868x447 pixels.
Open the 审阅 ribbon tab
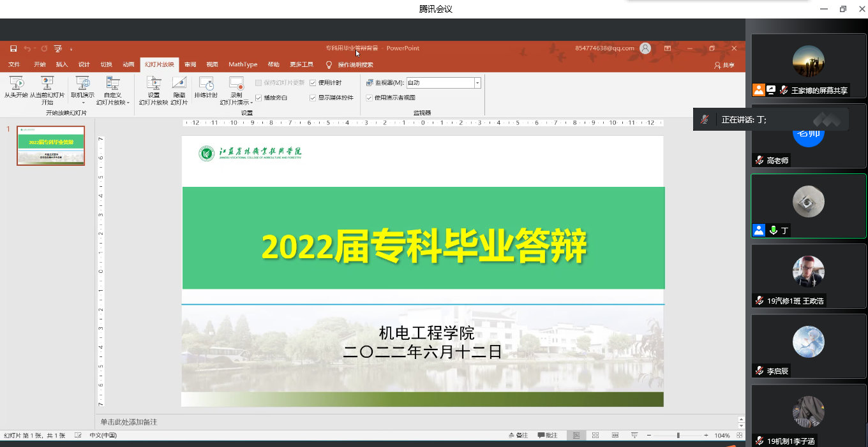point(190,64)
